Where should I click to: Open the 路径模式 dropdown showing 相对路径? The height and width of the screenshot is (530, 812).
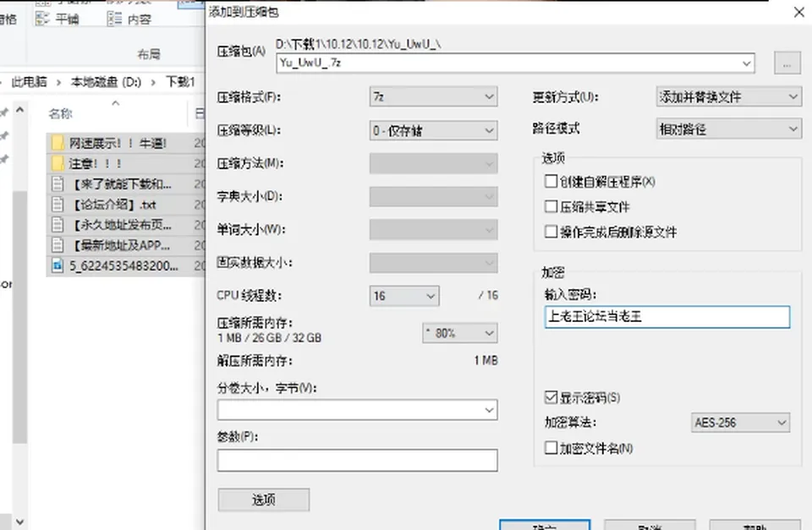728,128
